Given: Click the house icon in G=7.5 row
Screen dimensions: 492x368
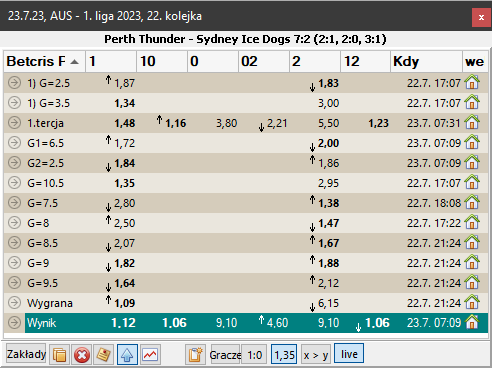Looking at the screenshot, I should 472,202.
